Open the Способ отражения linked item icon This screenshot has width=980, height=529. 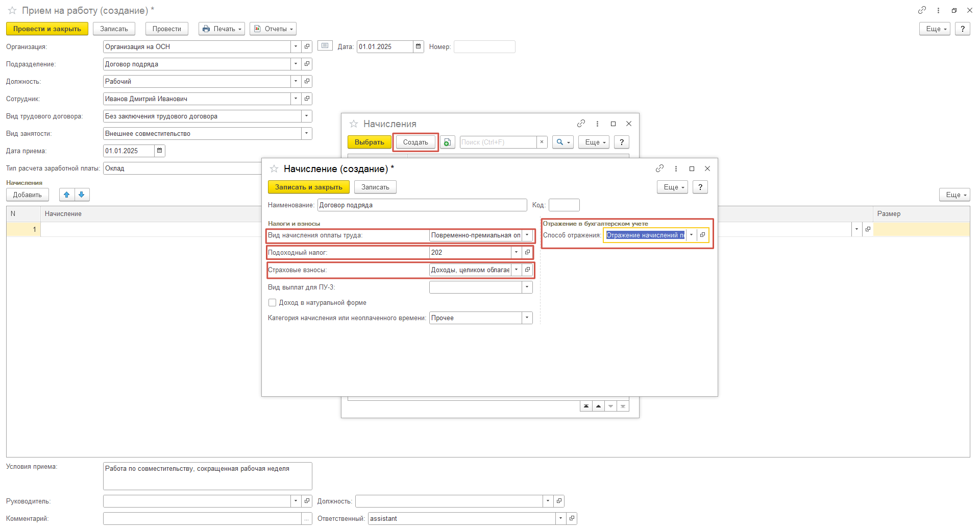(x=703, y=235)
